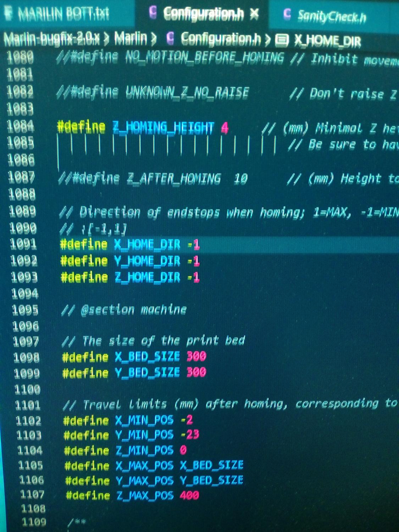Click line number 1091 in the gutter
The image size is (399, 532).
click(23, 244)
